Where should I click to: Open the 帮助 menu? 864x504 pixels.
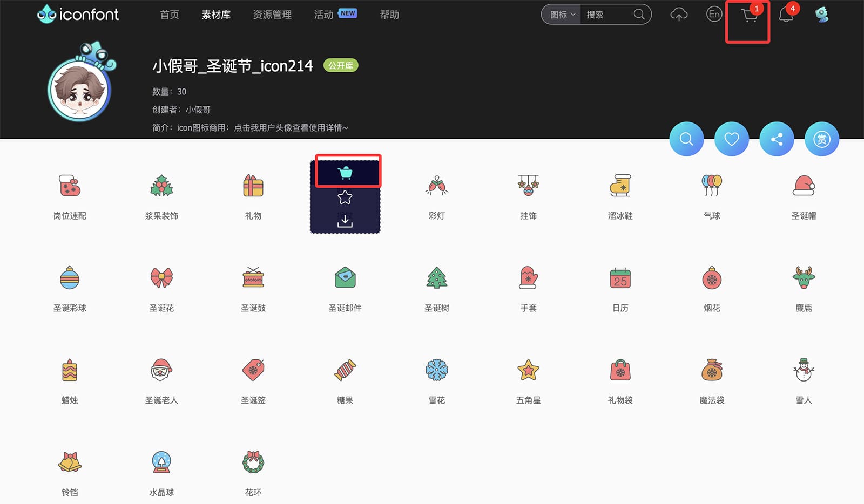(389, 15)
